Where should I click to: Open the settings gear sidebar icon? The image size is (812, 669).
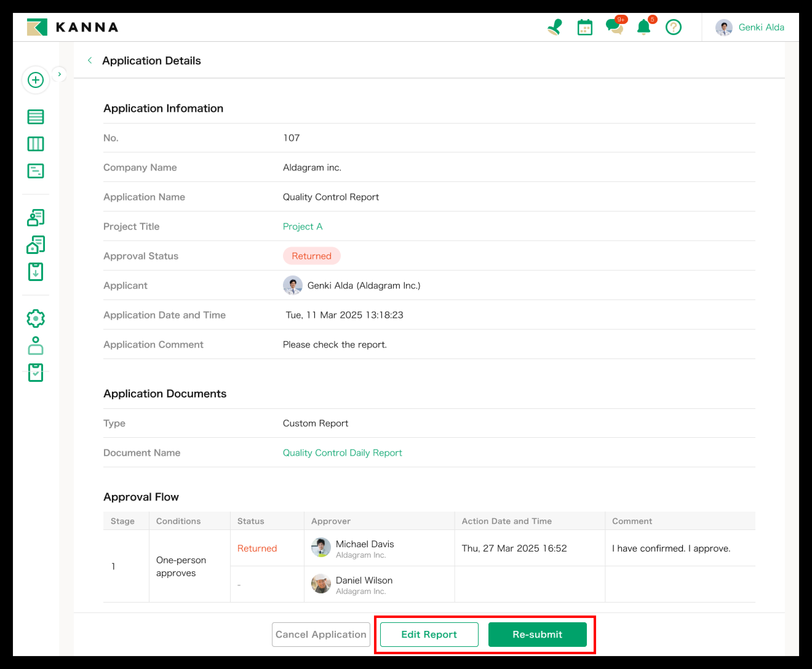click(35, 318)
